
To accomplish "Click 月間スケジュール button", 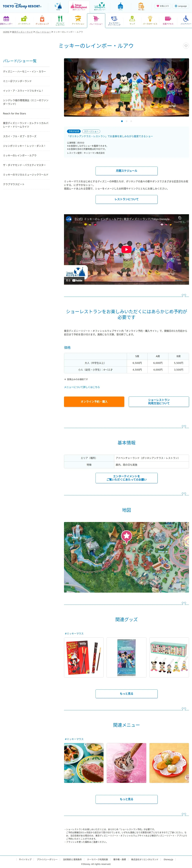I will [127, 171].
